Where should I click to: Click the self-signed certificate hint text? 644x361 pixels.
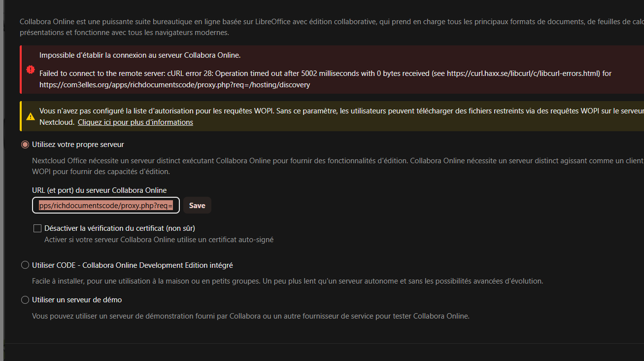(159, 240)
